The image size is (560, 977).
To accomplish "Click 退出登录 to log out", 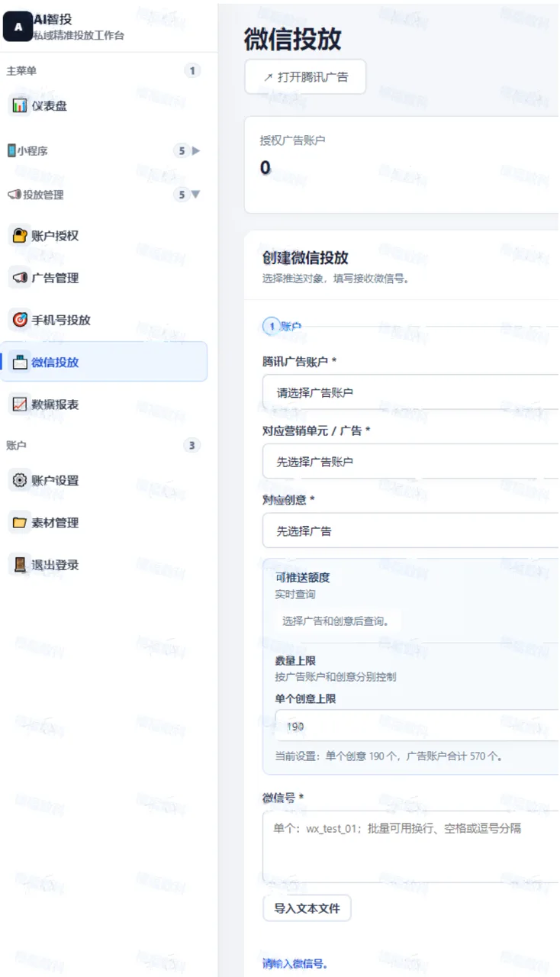I will 104,565.
